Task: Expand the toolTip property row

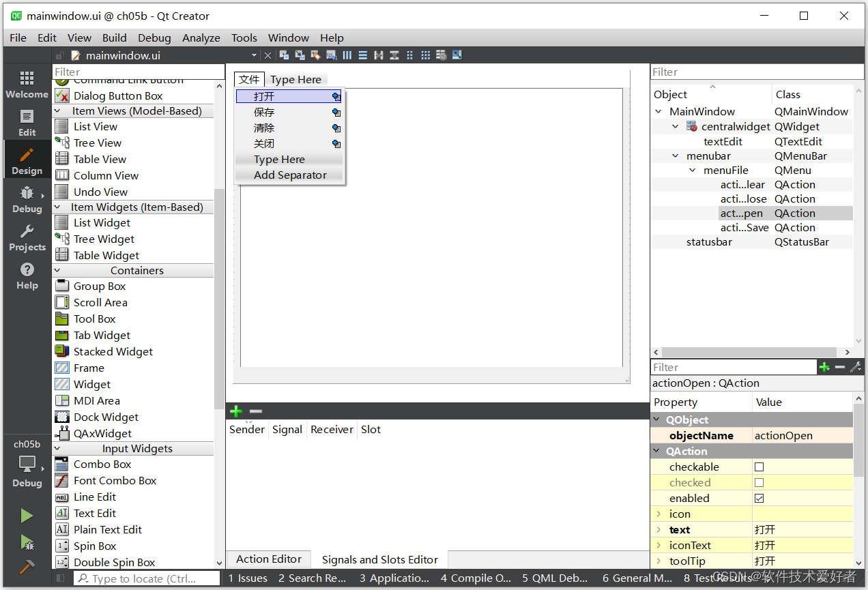Action: coord(659,561)
